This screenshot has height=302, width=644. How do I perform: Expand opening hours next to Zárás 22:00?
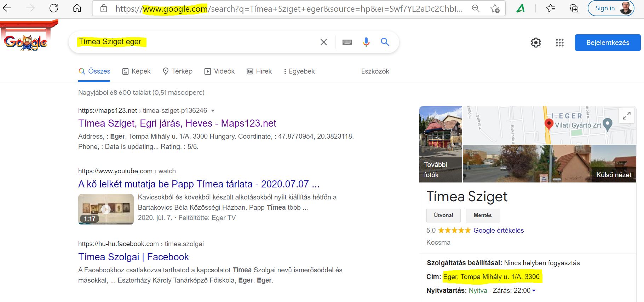coord(534,291)
